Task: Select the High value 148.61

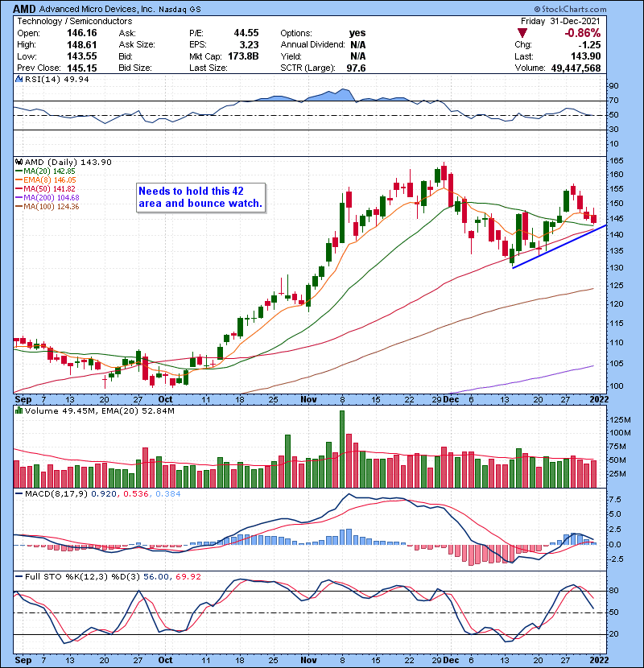Action: click(x=82, y=45)
